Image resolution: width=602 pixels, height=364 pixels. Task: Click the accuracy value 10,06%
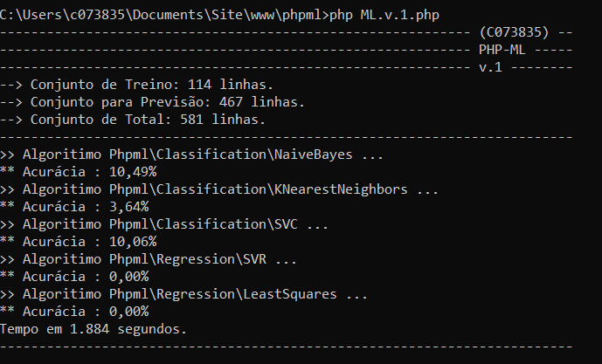point(133,242)
